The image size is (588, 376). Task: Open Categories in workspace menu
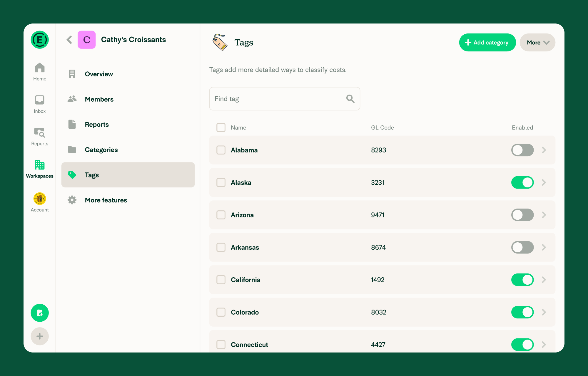click(101, 150)
